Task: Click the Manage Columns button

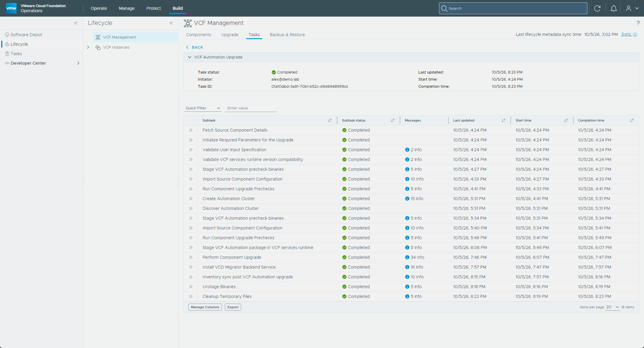Action: point(205,307)
